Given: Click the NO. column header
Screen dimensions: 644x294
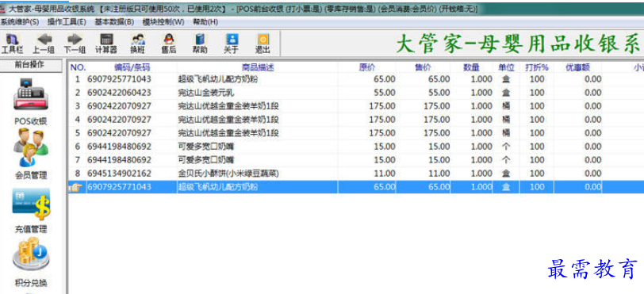Looking at the screenshot, I should pos(77,67).
